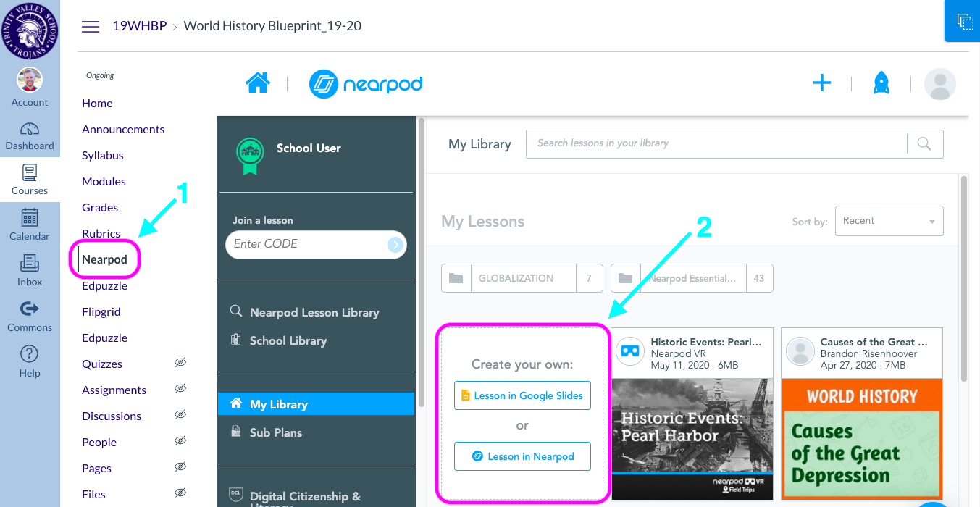Click the plus icon to create content
The height and width of the screenshot is (507, 980).
pyautogui.click(x=822, y=83)
